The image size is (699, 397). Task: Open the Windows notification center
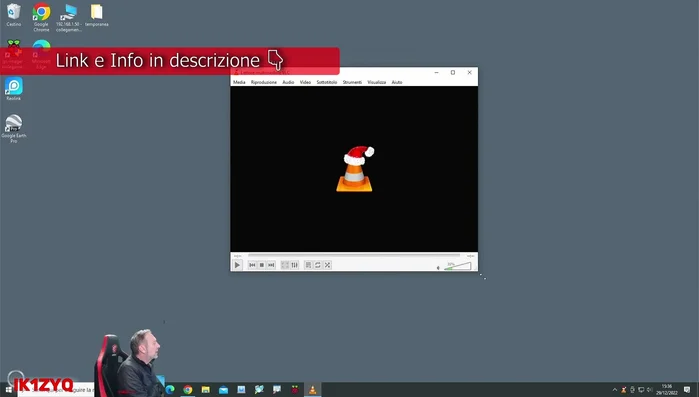coord(687,390)
